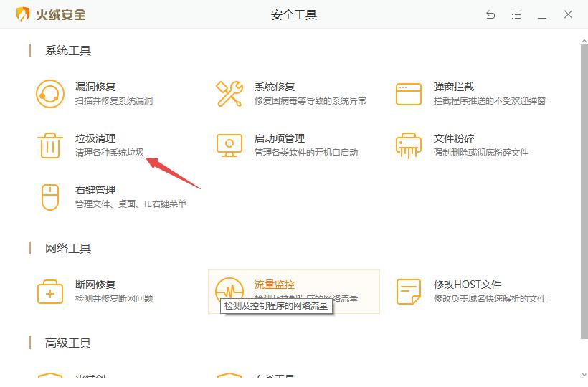The width and height of the screenshot is (588, 387).
Task: Click the scrollbar up arrow
Action: pos(584,41)
